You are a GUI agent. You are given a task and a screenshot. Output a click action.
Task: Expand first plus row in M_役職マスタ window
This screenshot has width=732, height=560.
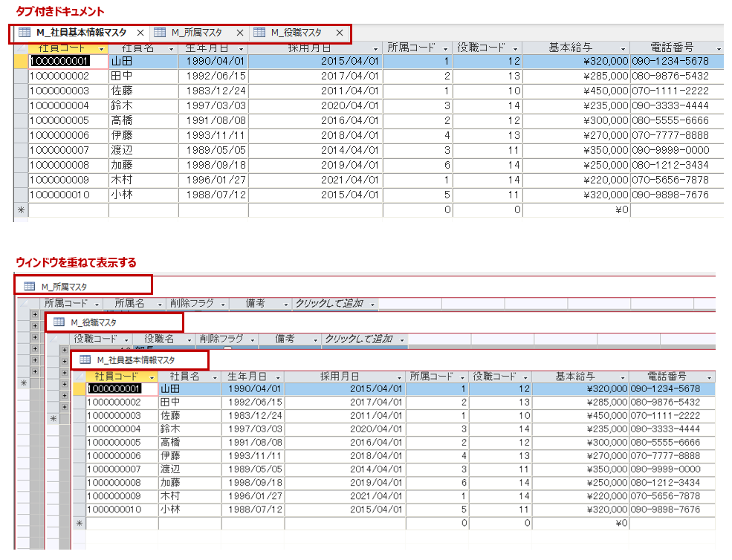tap(64, 350)
